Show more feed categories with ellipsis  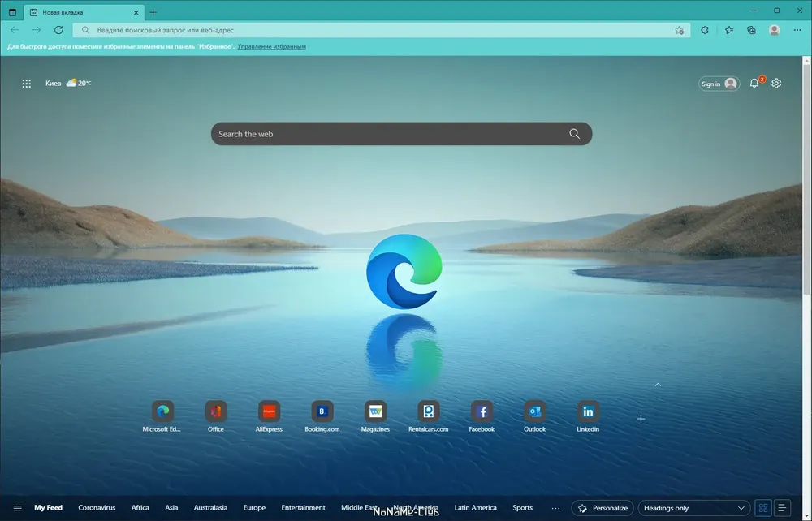[555, 508]
